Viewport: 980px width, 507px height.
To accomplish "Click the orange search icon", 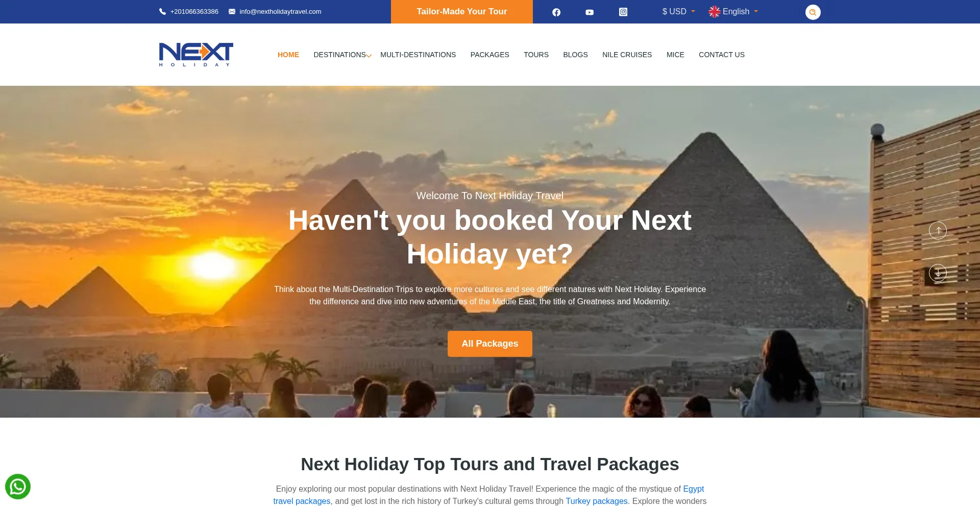I will (813, 12).
